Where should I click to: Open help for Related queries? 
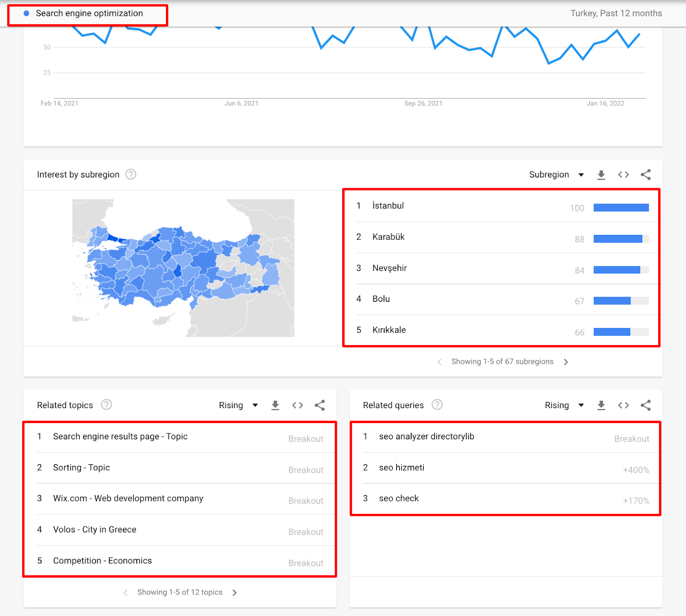(437, 405)
